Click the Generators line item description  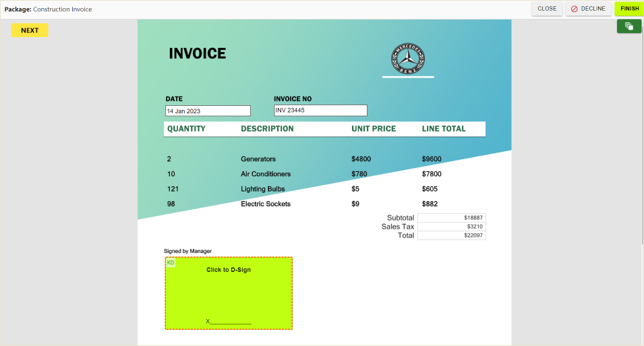pyautogui.click(x=258, y=159)
